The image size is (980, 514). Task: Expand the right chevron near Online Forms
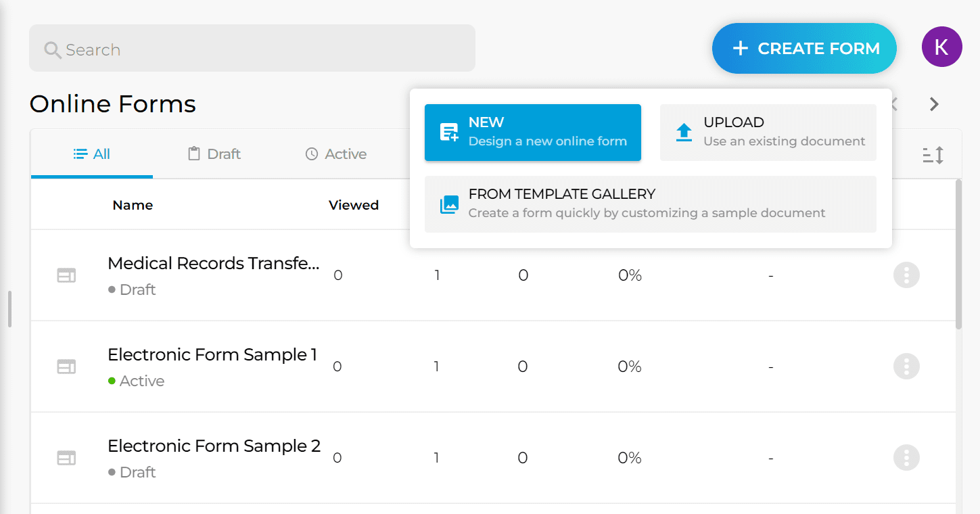tap(933, 104)
